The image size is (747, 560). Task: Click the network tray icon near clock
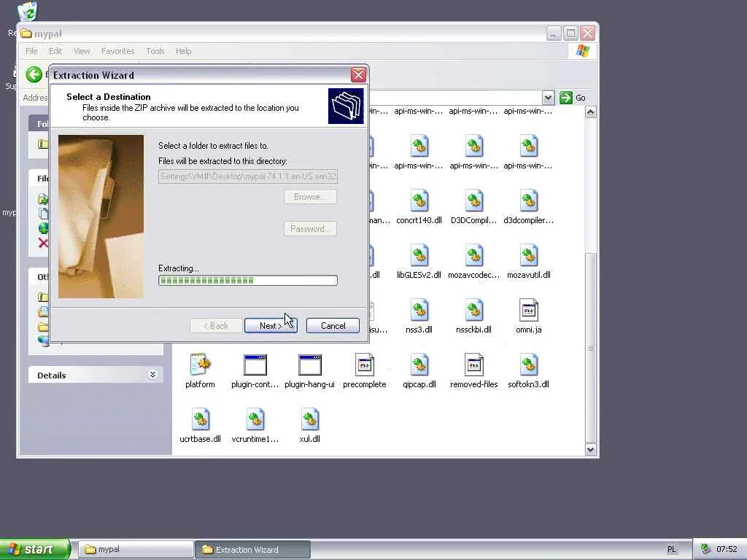706,549
